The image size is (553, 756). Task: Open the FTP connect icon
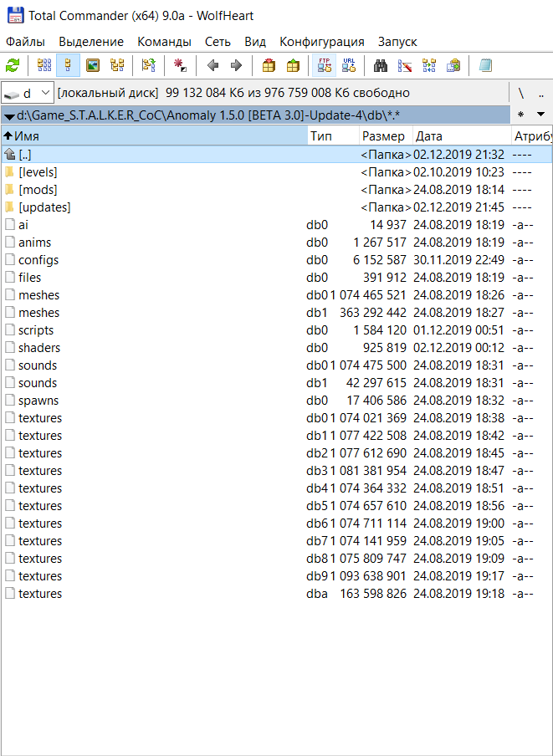(325, 65)
